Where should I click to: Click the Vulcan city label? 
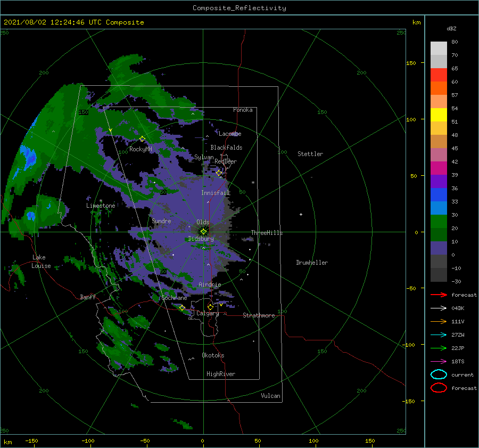click(x=271, y=396)
